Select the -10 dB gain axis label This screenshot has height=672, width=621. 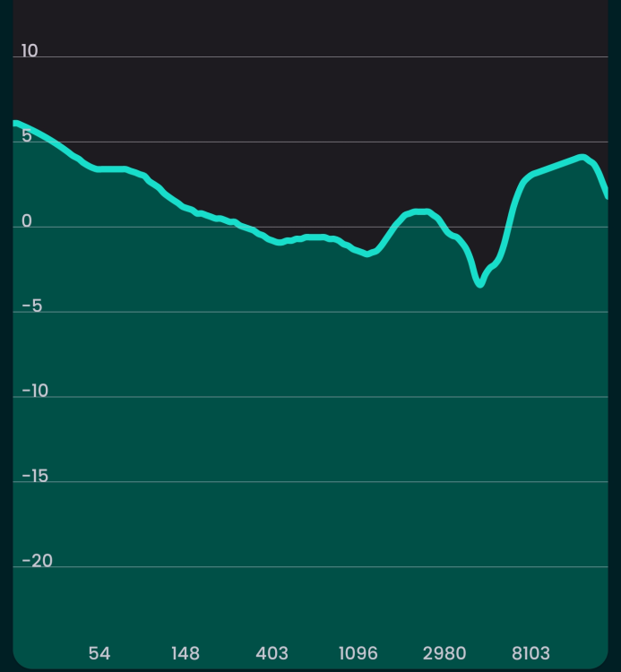36,392
